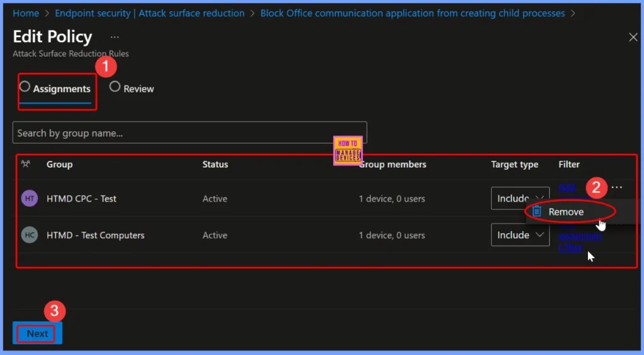Select the Review step circle indicator
The width and height of the screenshot is (644, 355).
click(x=114, y=86)
